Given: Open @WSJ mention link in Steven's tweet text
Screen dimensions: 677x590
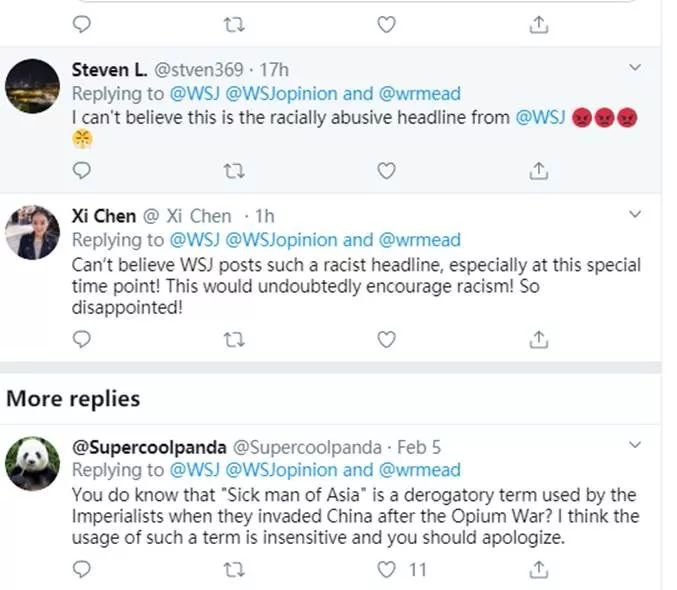Looking at the screenshot, I should 540,118.
